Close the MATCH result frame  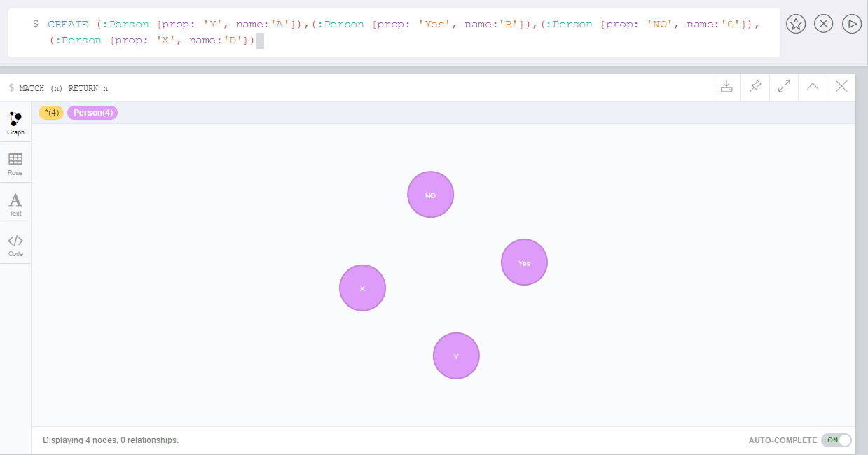[x=841, y=87]
